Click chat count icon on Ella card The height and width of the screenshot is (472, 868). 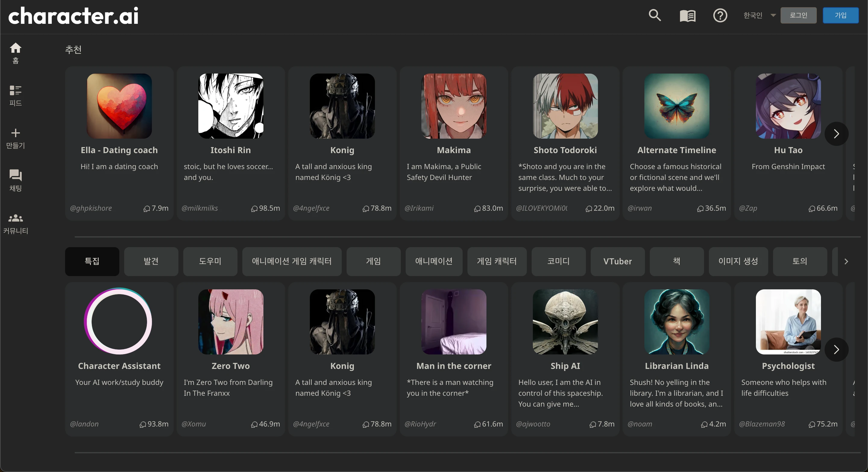coord(146,209)
